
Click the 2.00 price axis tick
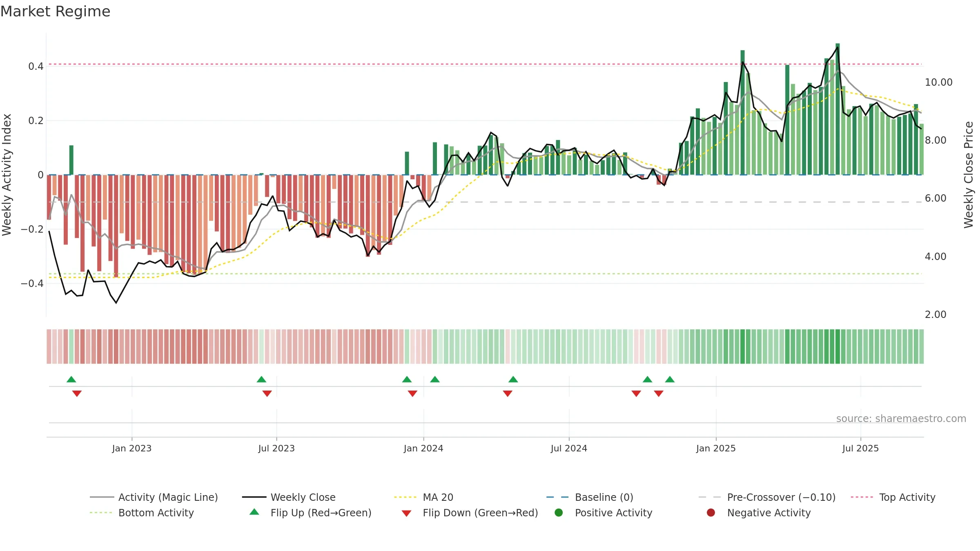[x=935, y=315]
